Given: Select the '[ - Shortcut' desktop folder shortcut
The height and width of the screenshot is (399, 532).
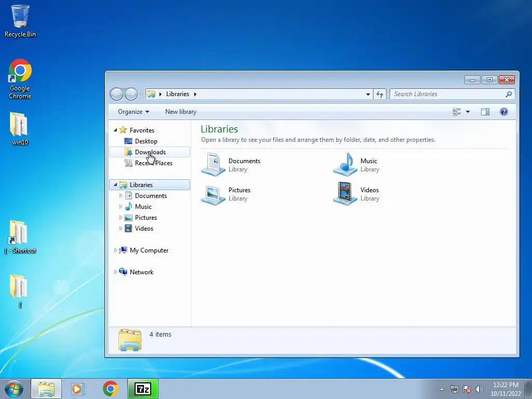Looking at the screenshot, I should (x=20, y=237).
